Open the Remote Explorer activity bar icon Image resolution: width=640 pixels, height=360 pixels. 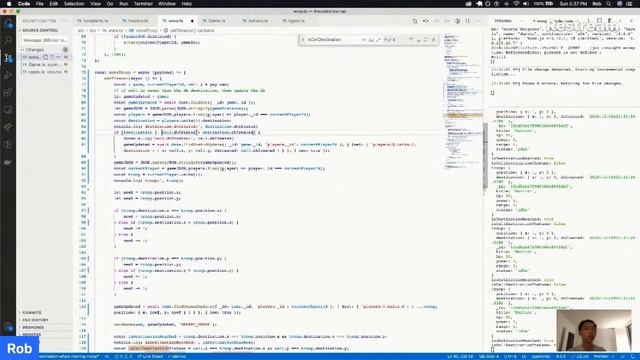tap(8, 110)
